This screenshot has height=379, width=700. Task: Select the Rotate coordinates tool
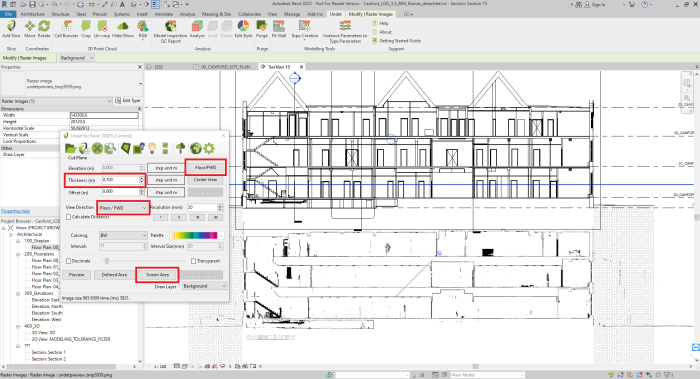tap(44, 29)
